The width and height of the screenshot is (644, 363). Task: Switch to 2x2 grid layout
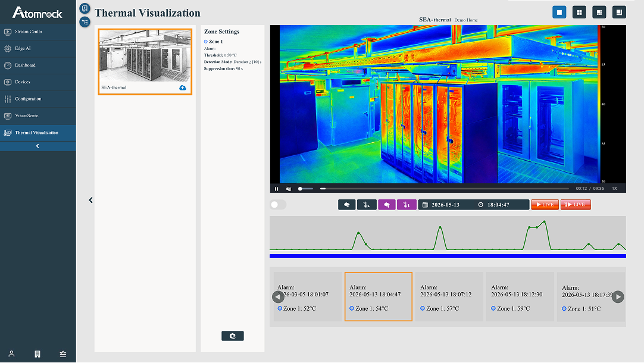pyautogui.click(x=579, y=12)
